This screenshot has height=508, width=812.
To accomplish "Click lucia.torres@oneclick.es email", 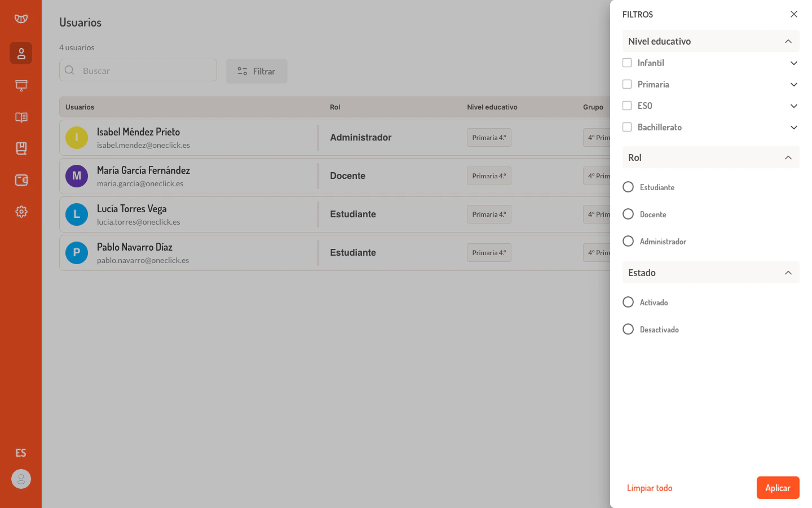I will 138,222.
